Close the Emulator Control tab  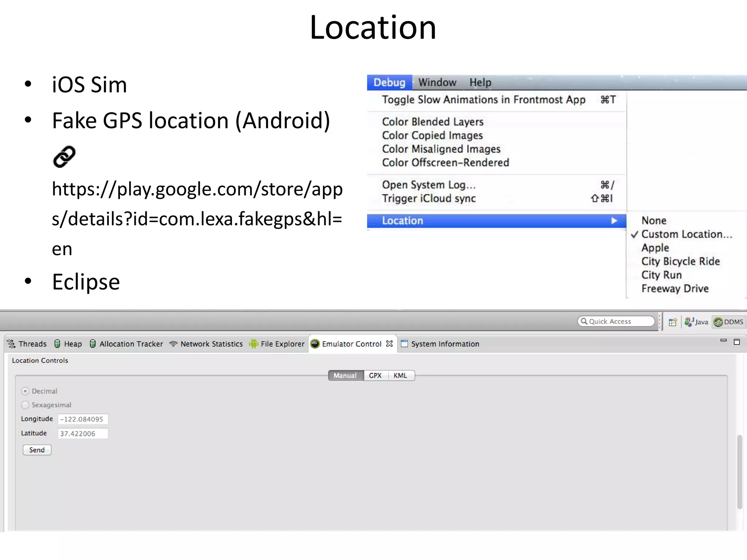point(389,343)
